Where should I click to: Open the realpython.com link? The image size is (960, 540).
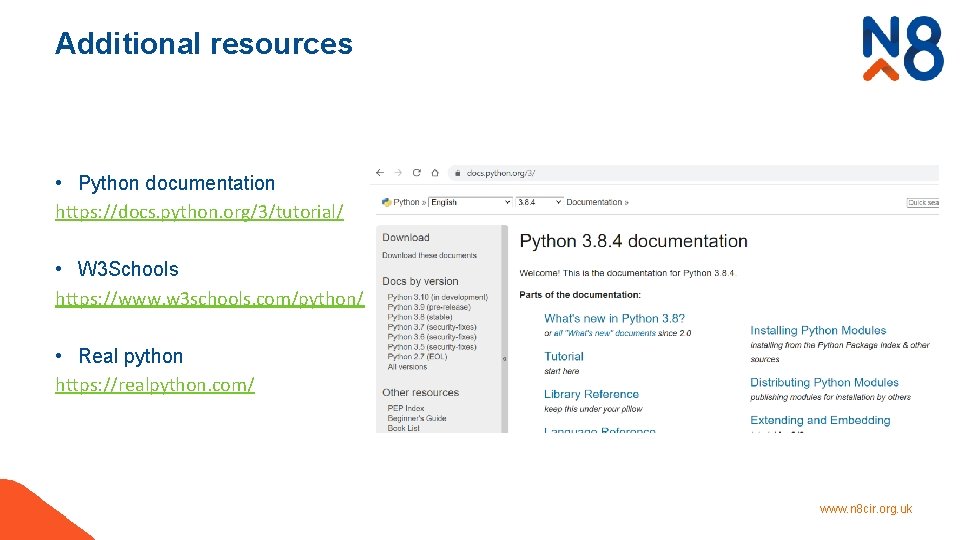point(155,385)
